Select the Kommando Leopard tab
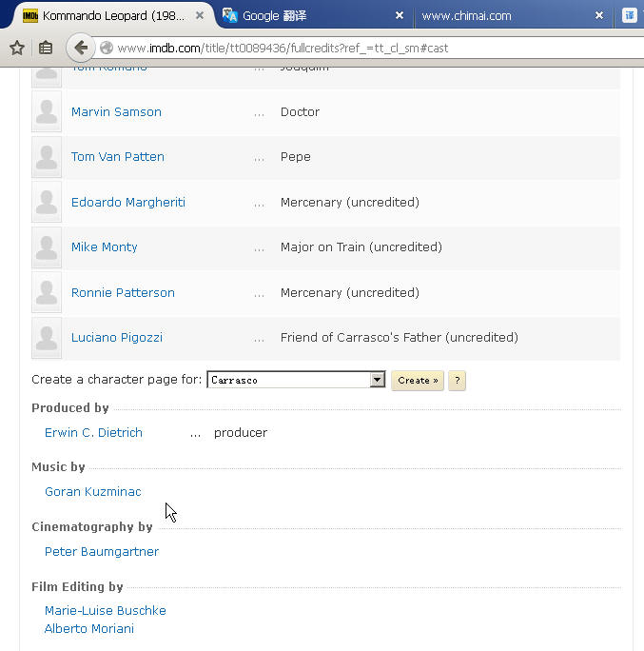644x651 pixels. [113, 16]
